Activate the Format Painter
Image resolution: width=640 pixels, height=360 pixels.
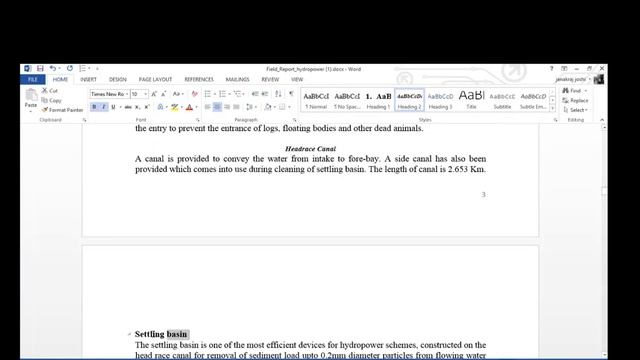coord(62,110)
